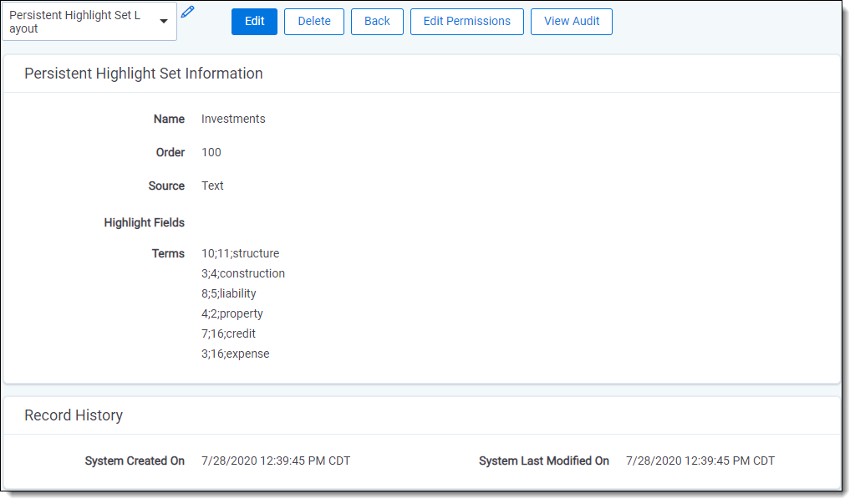Click the 8;5;liability term line
The width and height of the screenshot is (855, 504).
point(228,293)
